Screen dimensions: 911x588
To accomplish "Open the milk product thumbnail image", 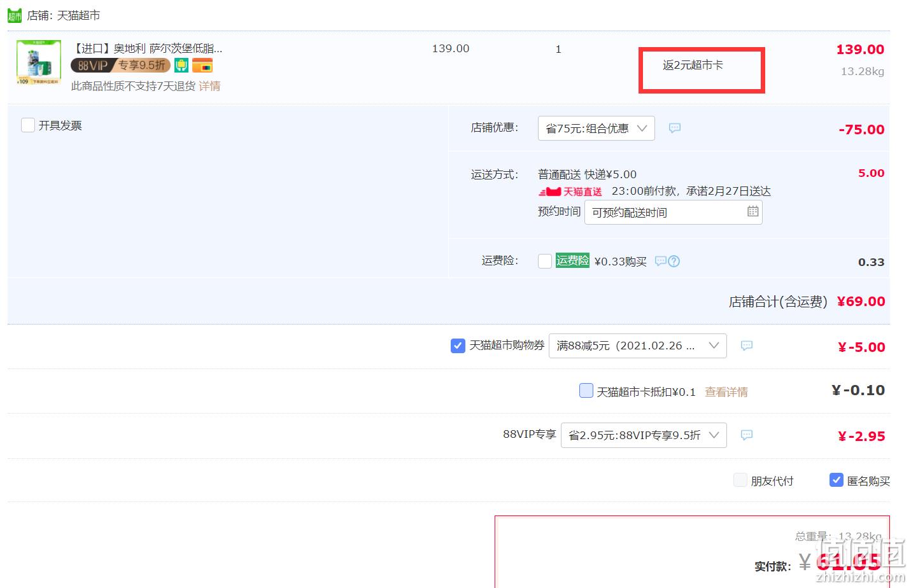I will coord(39,62).
